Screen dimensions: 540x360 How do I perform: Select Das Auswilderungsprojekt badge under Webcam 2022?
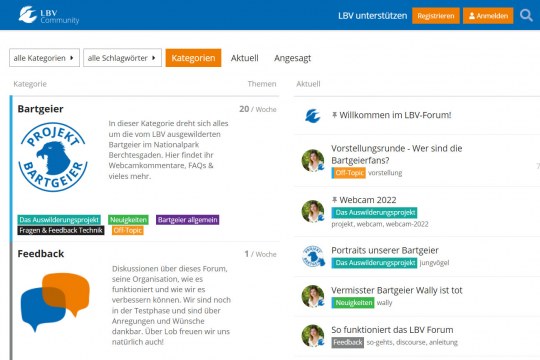click(374, 213)
